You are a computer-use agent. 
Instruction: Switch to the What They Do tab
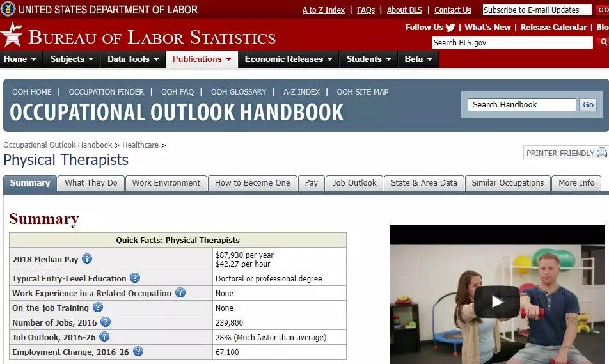click(x=91, y=183)
